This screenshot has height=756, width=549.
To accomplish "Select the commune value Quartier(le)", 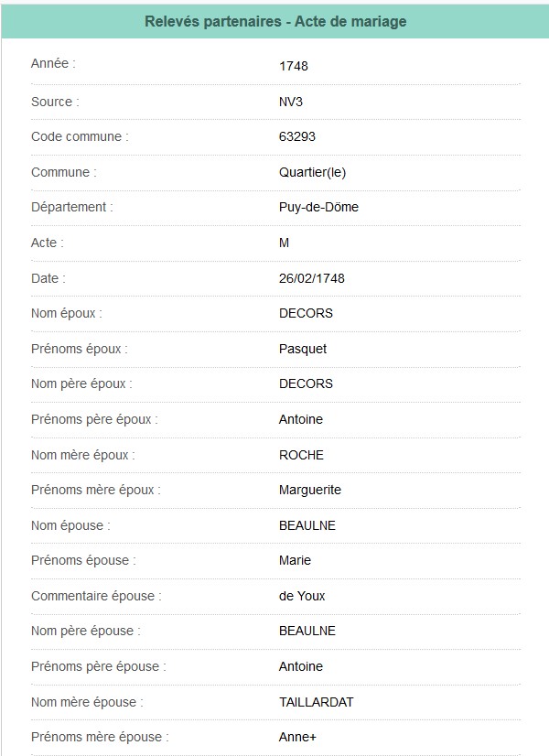I will [x=312, y=172].
